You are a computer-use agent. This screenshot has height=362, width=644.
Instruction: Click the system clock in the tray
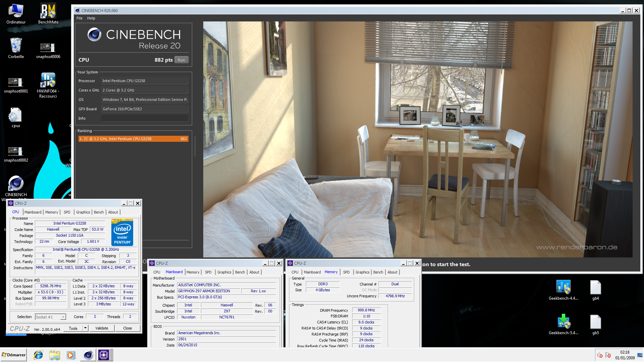tap(625, 355)
